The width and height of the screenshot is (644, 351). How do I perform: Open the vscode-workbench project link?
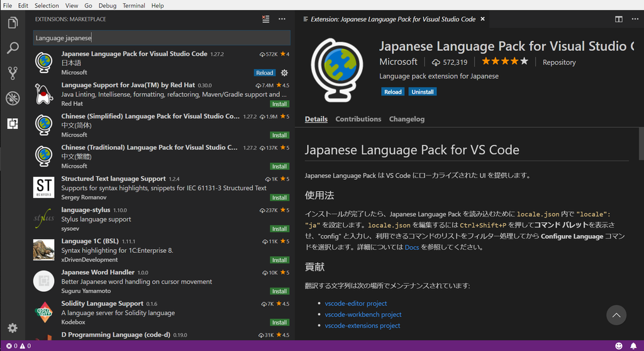(x=363, y=315)
